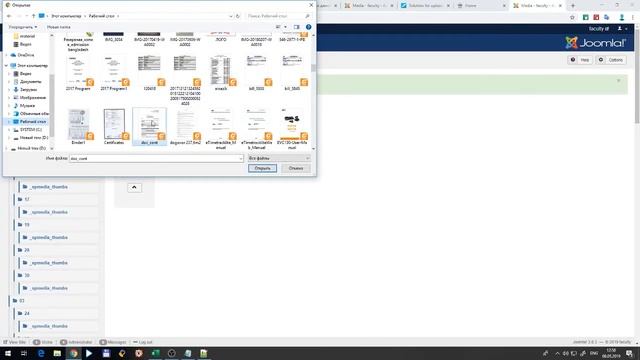Open Excel from taskbar

pyautogui.click(x=156, y=353)
